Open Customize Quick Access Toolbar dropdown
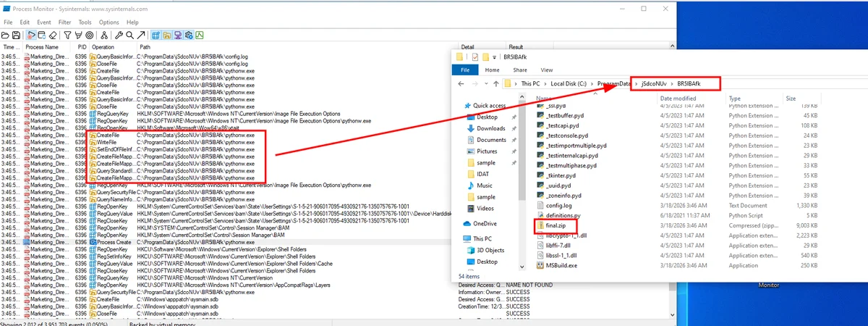Image resolution: width=868 pixels, height=326 pixels. [494, 57]
